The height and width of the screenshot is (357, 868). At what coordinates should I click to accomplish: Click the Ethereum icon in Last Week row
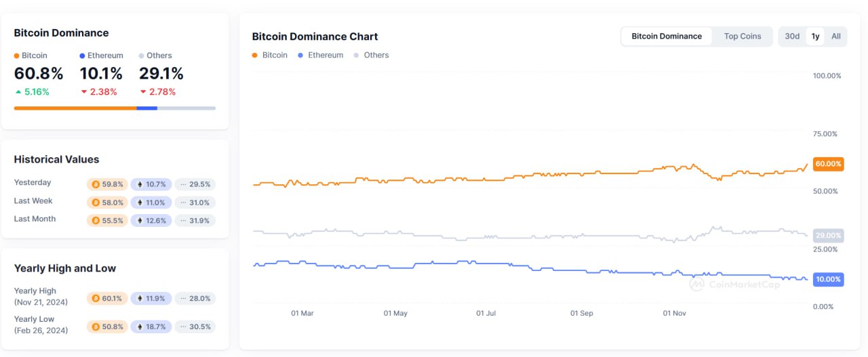pyautogui.click(x=140, y=203)
